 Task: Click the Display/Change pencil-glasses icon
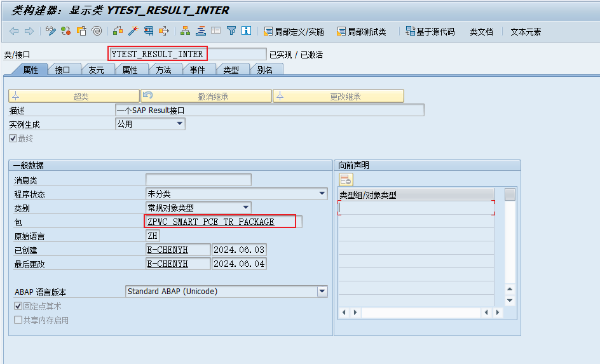(50, 31)
